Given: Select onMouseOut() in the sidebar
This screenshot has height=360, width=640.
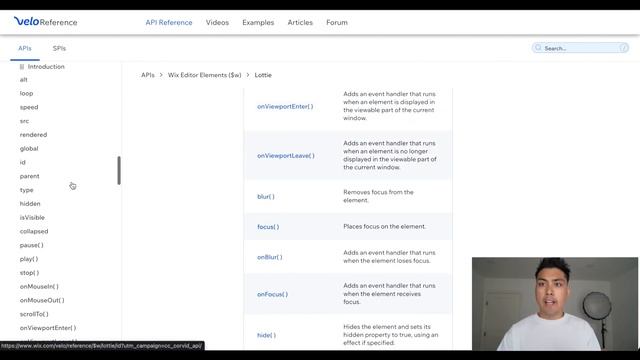Looking at the screenshot, I should click(x=42, y=300).
